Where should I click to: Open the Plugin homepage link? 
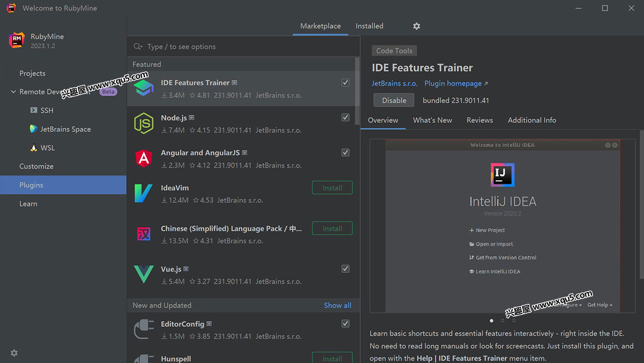[x=456, y=84]
